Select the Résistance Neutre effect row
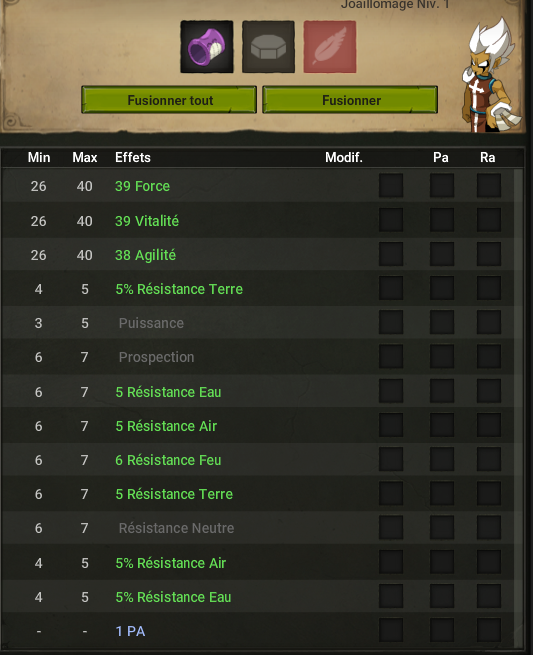 pyautogui.click(x=258, y=528)
